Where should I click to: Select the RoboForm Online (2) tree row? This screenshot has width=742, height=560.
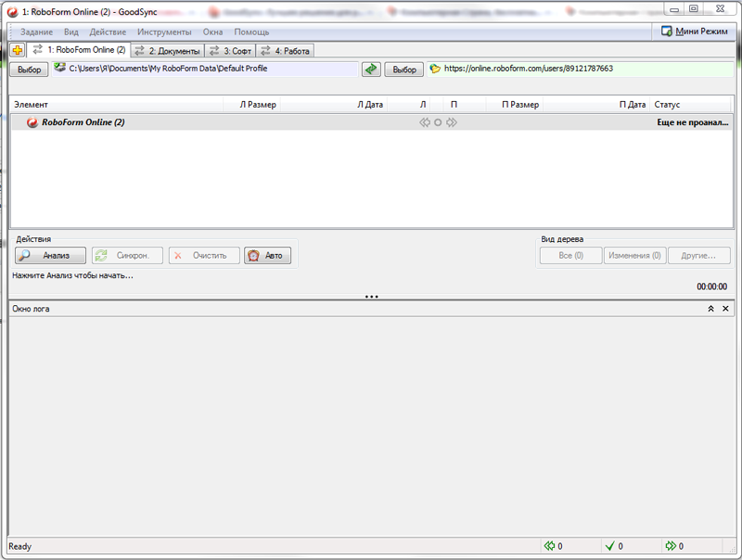click(x=372, y=122)
